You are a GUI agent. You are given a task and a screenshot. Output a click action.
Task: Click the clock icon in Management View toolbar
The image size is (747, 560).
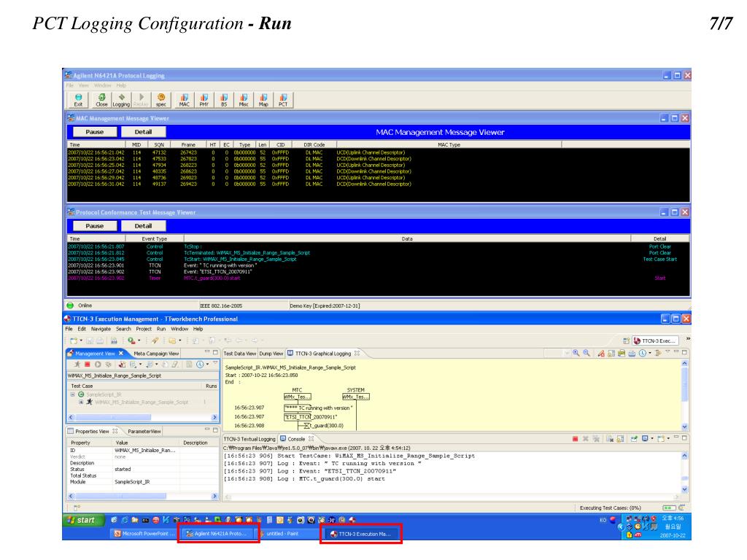coord(200,365)
